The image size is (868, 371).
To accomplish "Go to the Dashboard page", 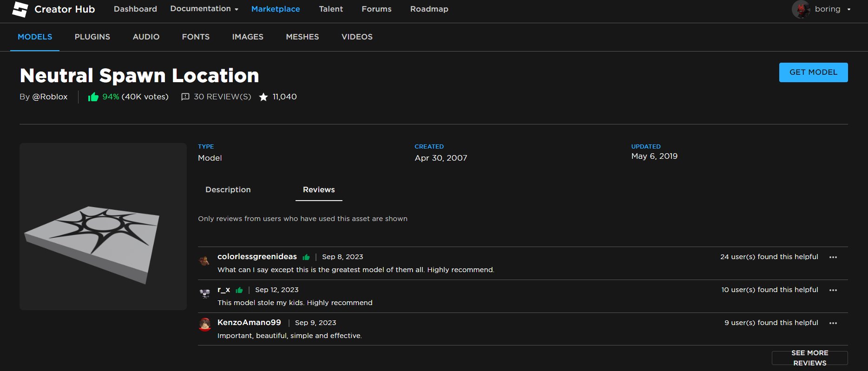I will pos(135,9).
